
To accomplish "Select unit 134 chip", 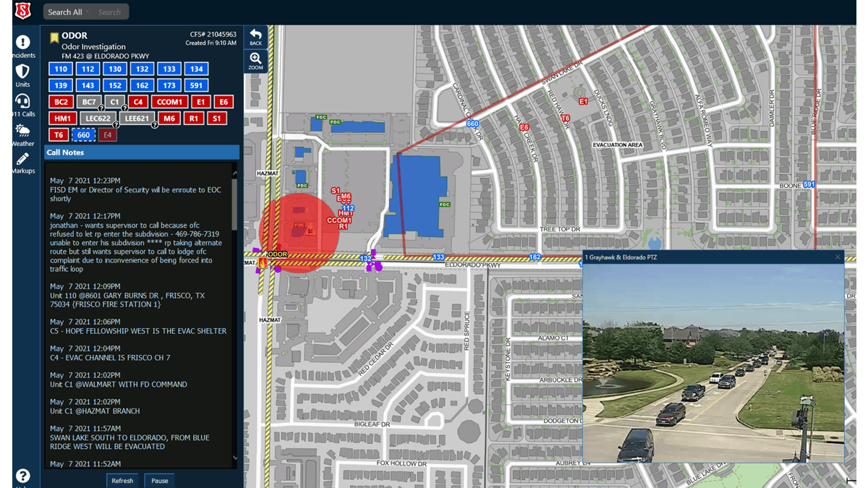I will 196,69.
